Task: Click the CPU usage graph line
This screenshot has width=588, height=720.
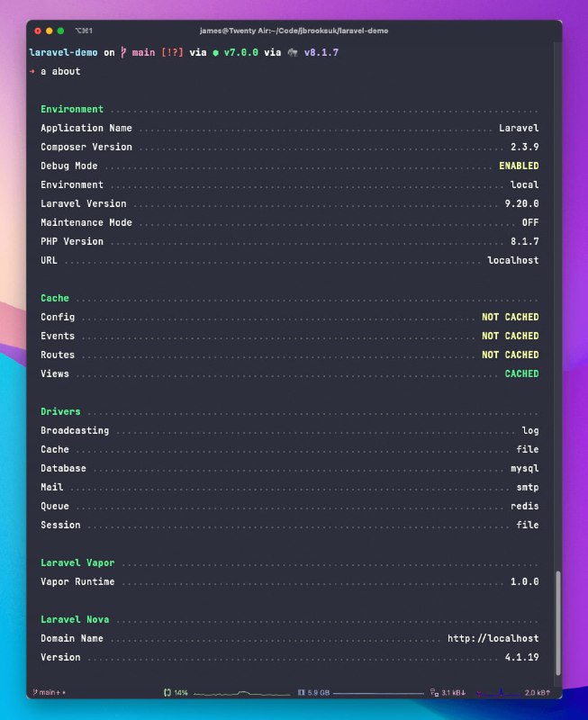Action: (241, 693)
